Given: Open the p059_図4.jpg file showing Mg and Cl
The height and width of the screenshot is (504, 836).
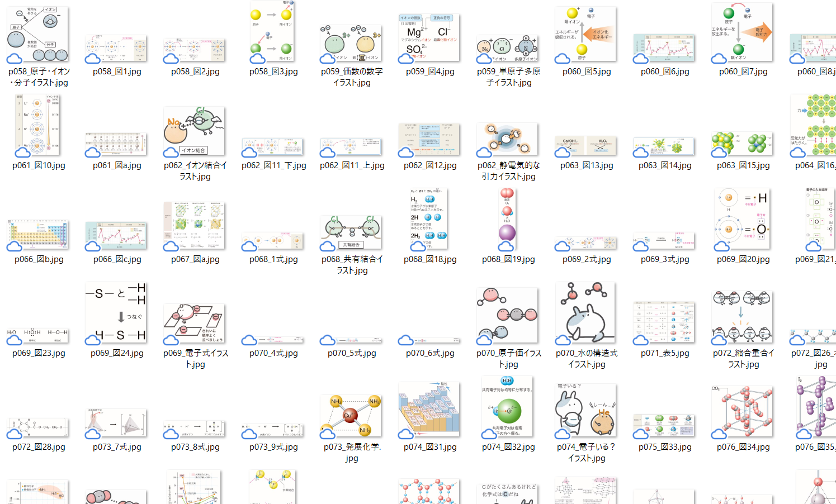Looking at the screenshot, I should pyautogui.click(x=429, y=37).
